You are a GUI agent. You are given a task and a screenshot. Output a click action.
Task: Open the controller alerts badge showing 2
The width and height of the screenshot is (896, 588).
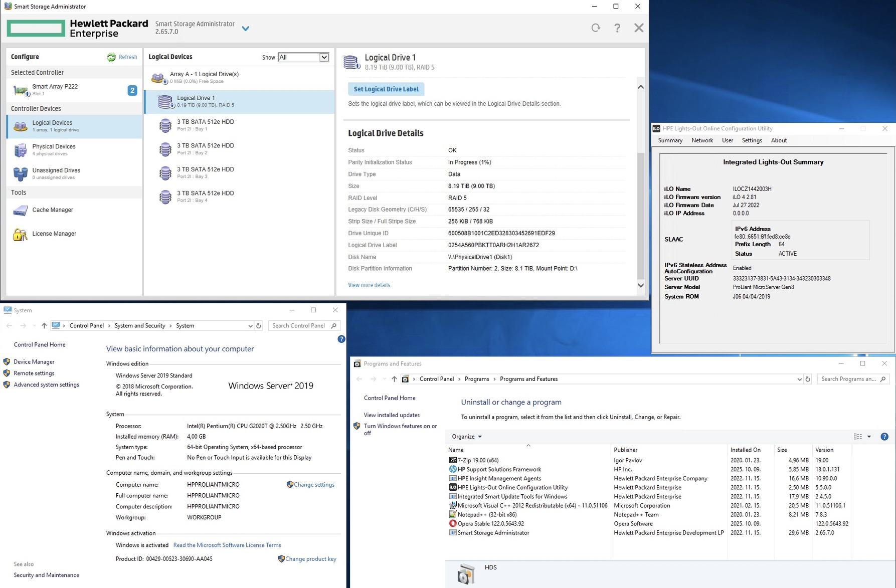[x=132, y=90]
